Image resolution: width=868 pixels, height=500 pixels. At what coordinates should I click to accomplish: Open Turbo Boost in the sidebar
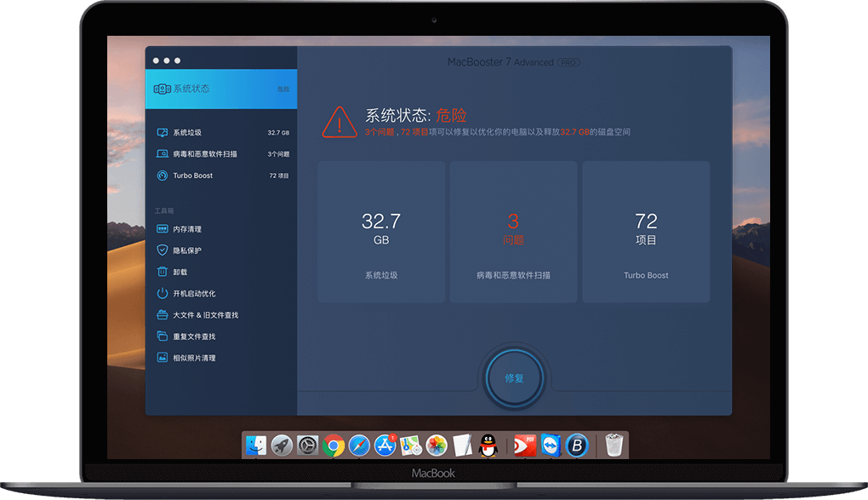(x=221, y=175)
